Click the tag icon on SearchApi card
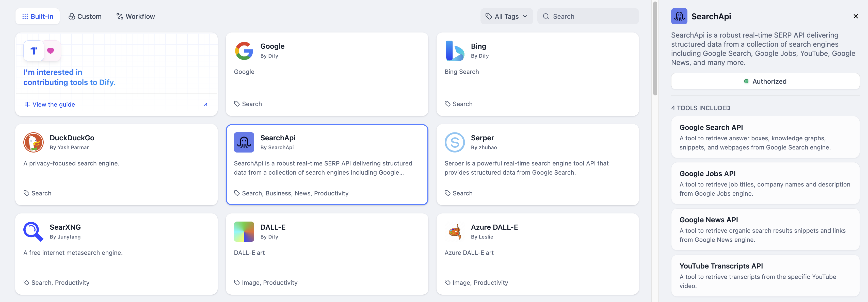Viewport: 868px width, 302px height. click(237, 193)
